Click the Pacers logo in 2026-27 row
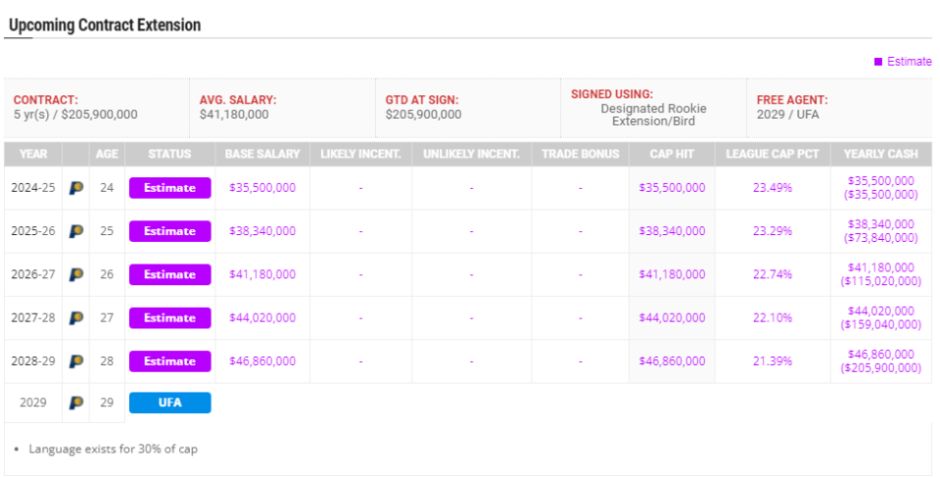 tap(76, 274)
